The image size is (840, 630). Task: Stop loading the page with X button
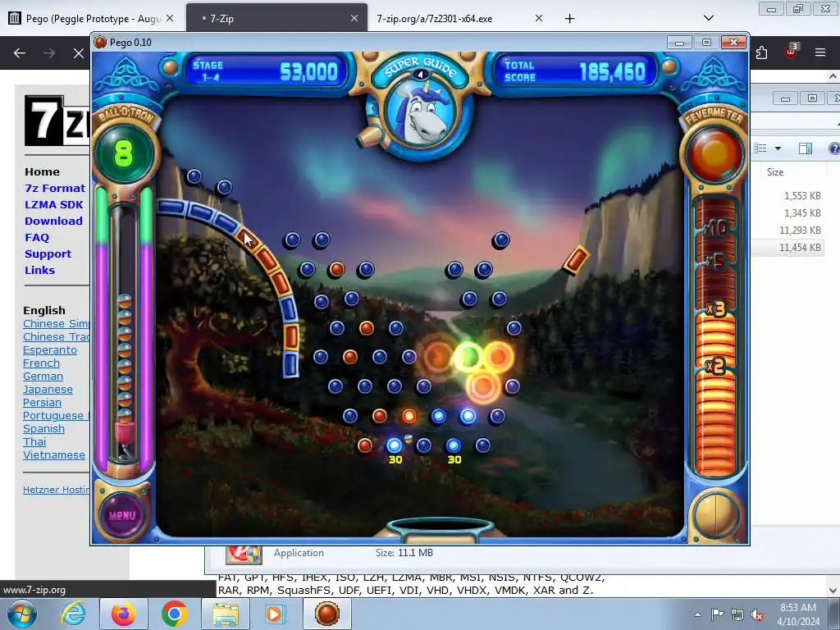[79, 53]
